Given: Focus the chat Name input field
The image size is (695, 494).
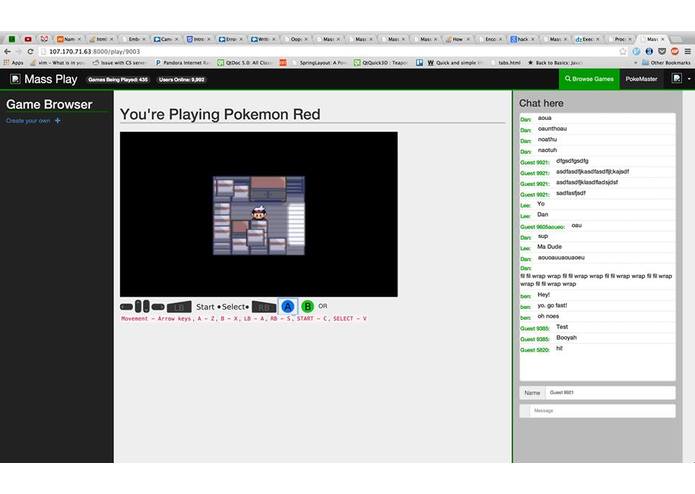Looking at the screenshot, I should point(609,393).
